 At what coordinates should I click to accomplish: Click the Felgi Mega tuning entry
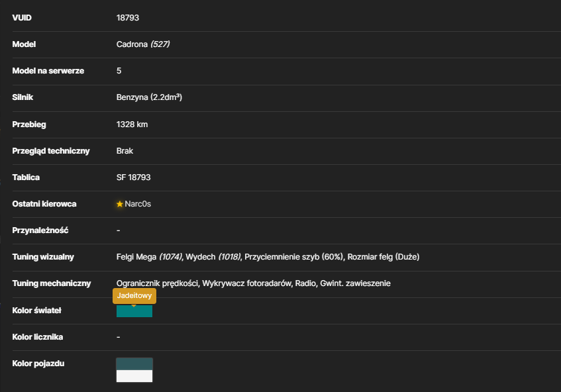coord(149,257)
